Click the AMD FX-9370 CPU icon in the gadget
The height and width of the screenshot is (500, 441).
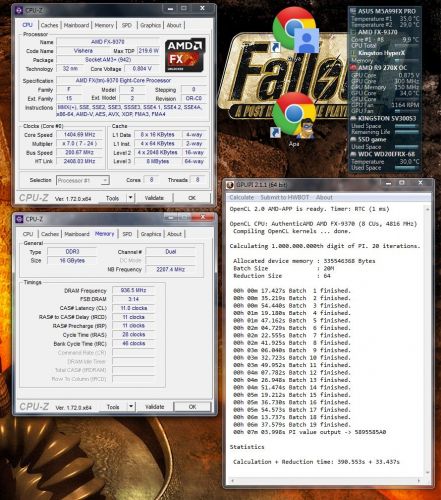click(354, 32)
